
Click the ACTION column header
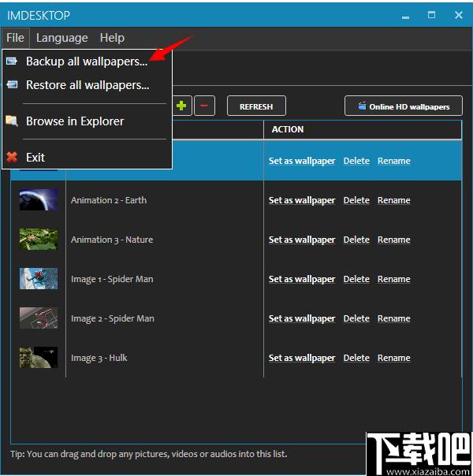(x=288, y=129)
